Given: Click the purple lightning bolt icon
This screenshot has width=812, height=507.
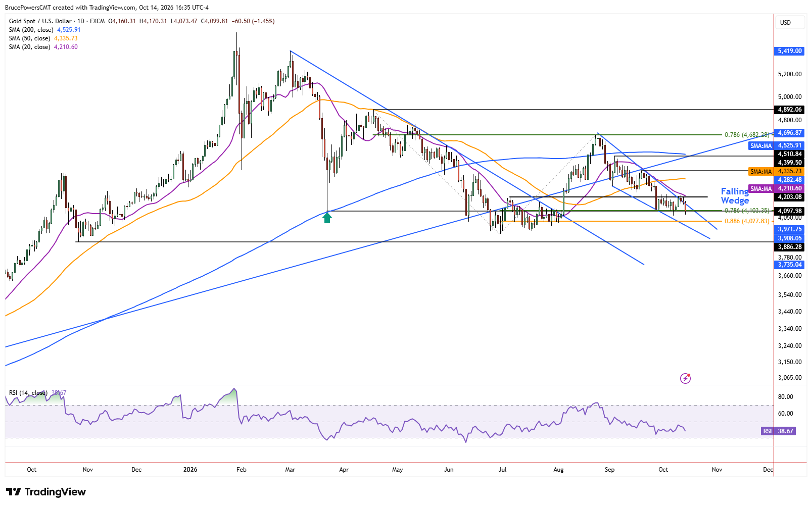Looking at the screenshot, I should click(x=685, y=378).
